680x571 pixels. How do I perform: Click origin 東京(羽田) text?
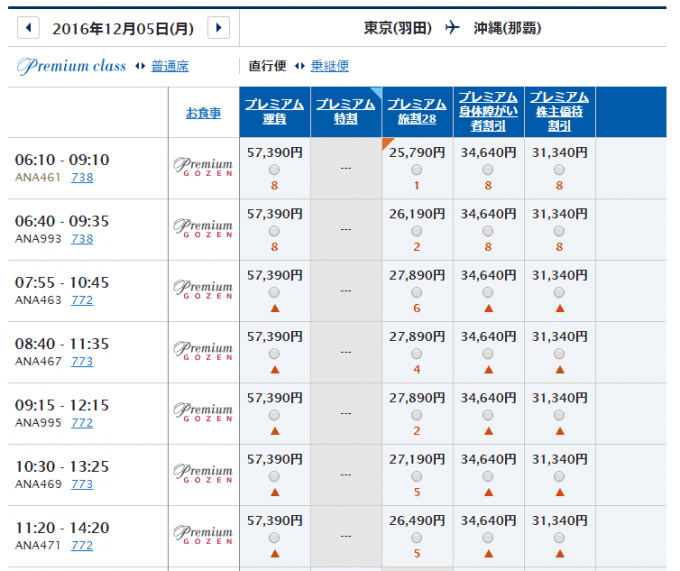point(398,28)
